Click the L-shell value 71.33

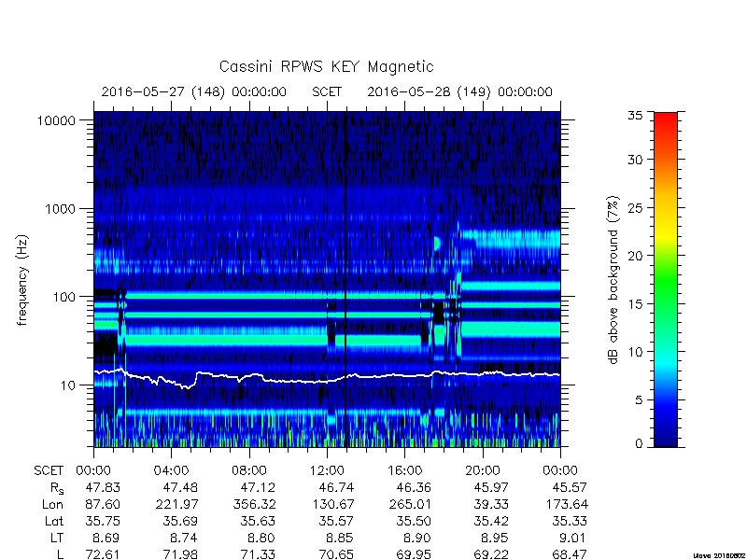pos(258,554)
